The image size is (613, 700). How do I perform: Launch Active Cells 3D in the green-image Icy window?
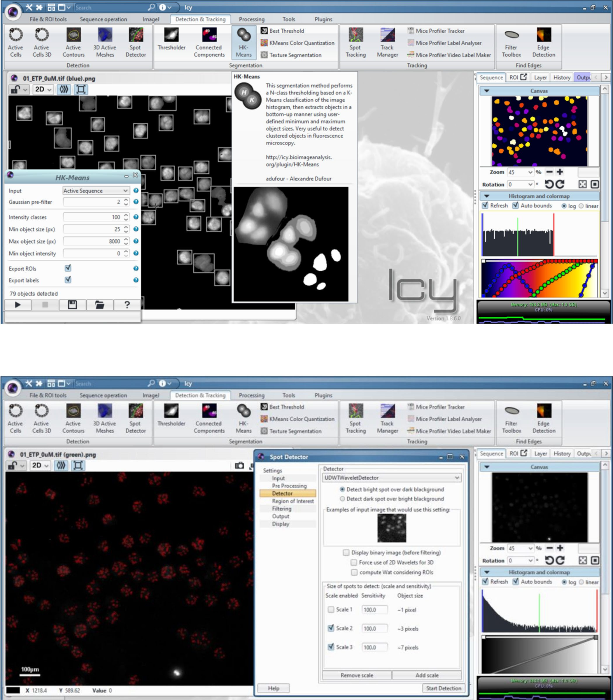pos(41,419)
